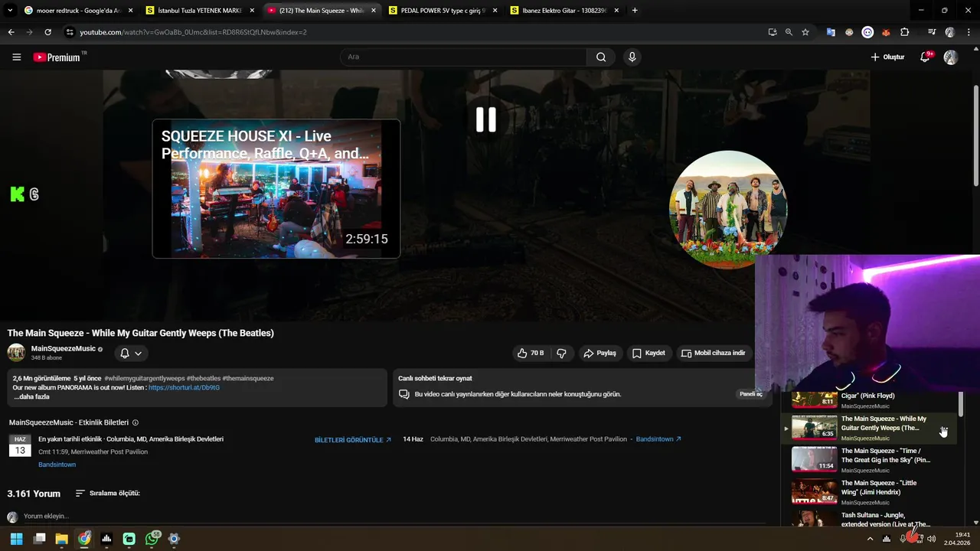View site information icon in address bar
This screenshot has width=980, height=551.
tap(70, 32)
